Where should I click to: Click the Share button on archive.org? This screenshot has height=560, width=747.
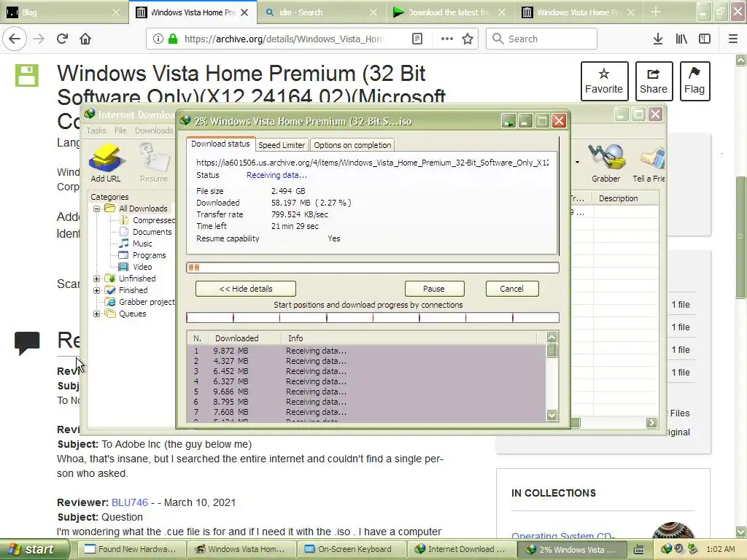[x=654, y=81]
